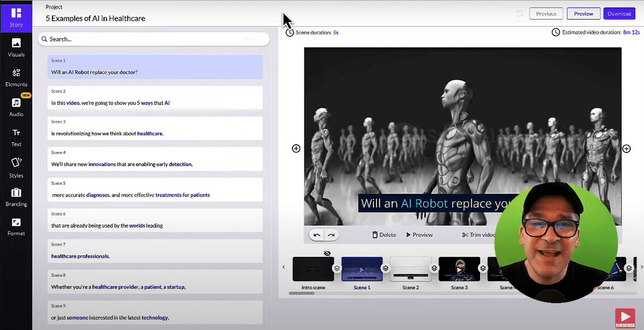Click the undo arrow below video
644x330 pixels.
(x=317, y=235)
